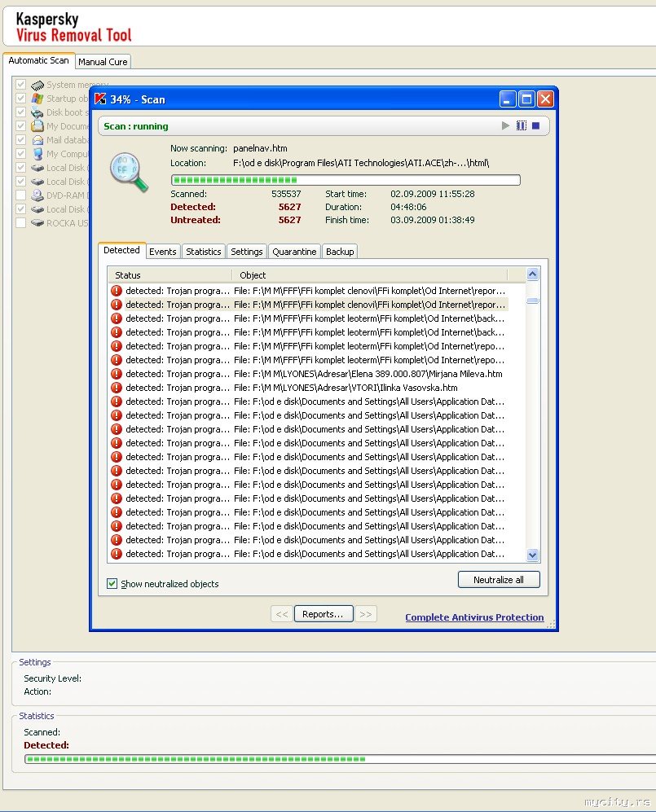Open the scan dialog's Statistics tab
This screenshot has width=656, height=812.
point(203,252)
